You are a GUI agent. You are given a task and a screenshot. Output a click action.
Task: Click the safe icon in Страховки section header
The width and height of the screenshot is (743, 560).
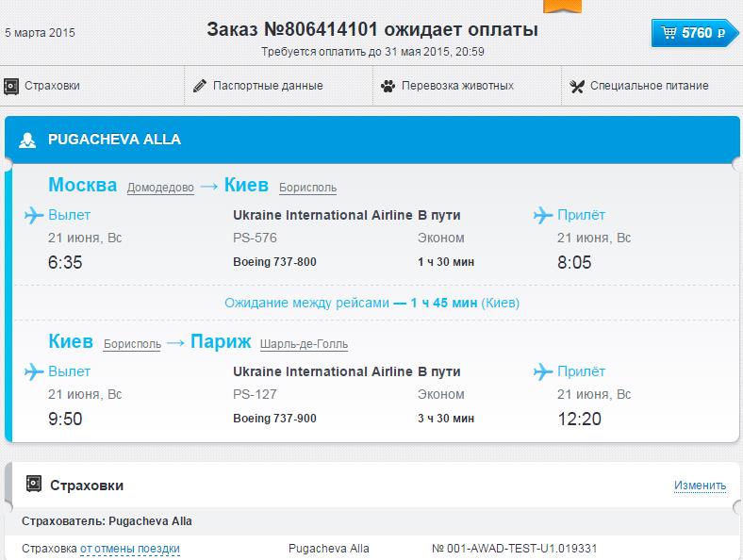[x=34, y=484]
